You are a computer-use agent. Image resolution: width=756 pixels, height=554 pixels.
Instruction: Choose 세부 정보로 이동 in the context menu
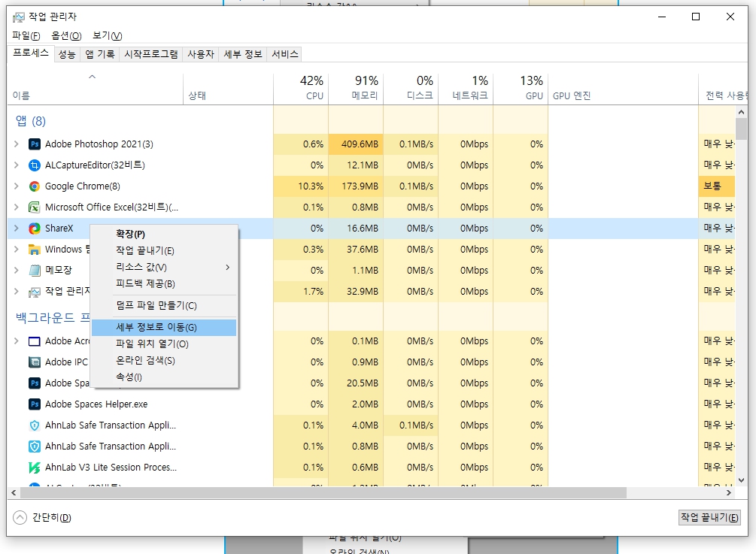pyautogui.click(x=164, y=328)
